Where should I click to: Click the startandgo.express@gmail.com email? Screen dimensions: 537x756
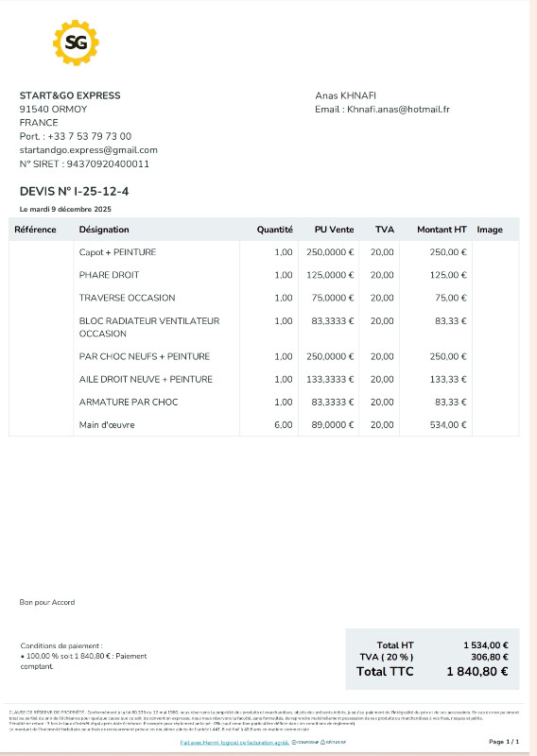88,150
